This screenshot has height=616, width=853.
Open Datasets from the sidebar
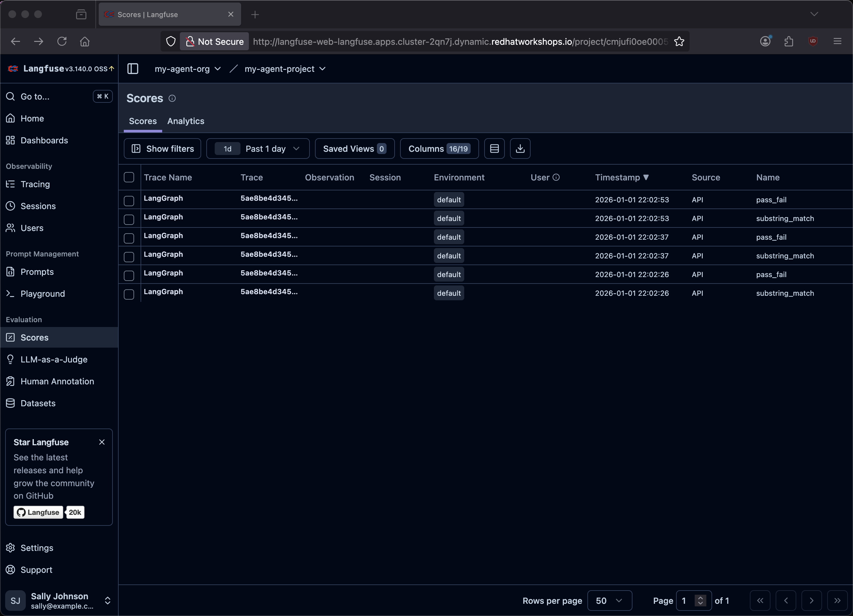pyautogui.click(x=38, y=403)
